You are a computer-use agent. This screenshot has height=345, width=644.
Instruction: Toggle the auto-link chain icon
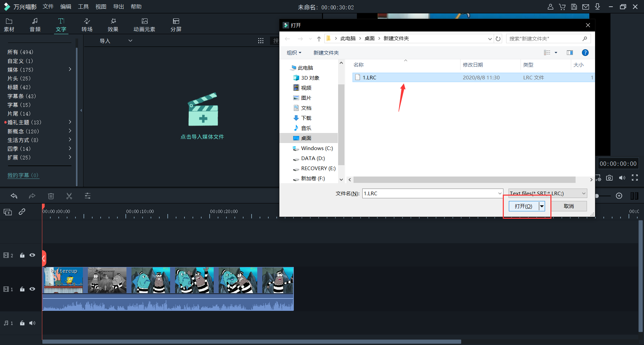[x=22, y=212]
